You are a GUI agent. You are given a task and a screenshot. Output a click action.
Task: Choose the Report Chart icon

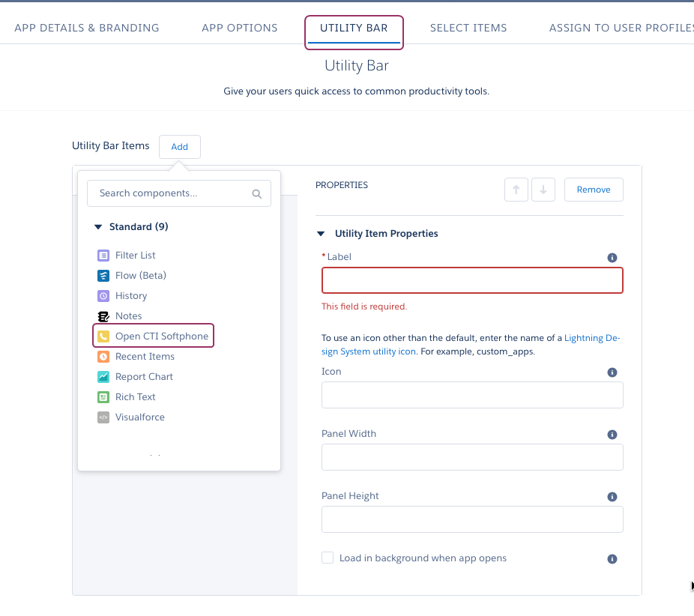pyautogui.click(x=103, y=377)
